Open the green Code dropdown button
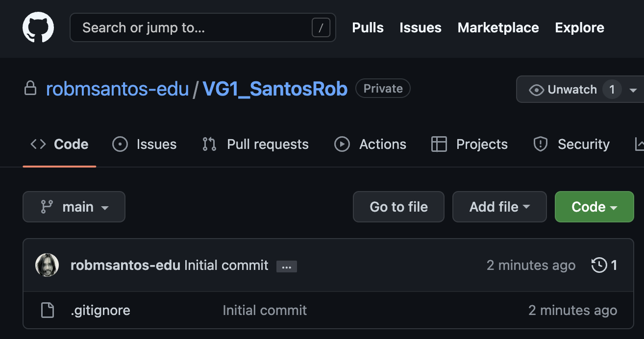644x339 pixels. (x=594, y=207)
